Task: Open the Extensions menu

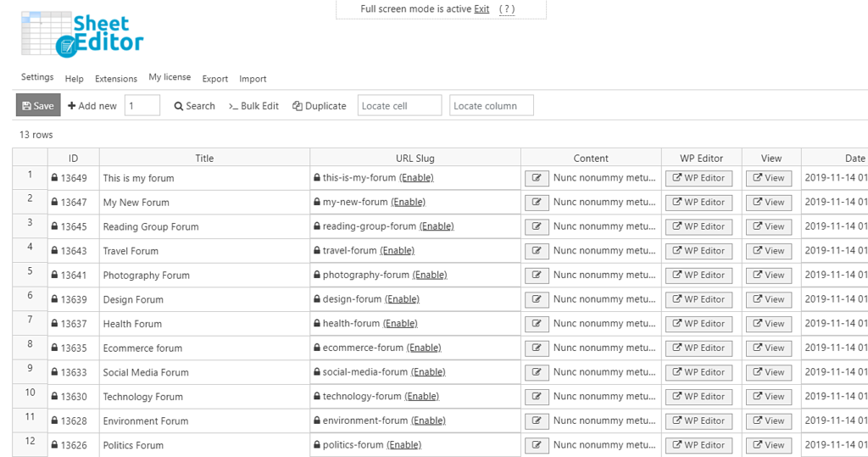Action: coord(115,79)
